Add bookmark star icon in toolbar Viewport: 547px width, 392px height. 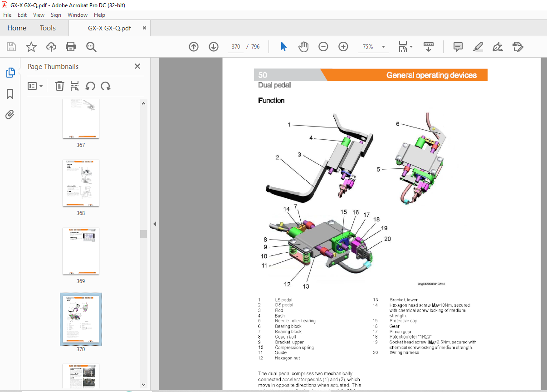(31, 46)
